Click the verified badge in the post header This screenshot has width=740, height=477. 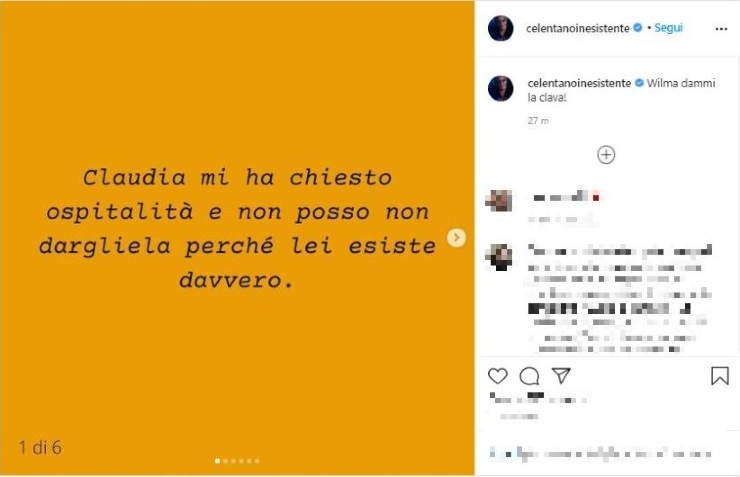[x=638, y=28]
